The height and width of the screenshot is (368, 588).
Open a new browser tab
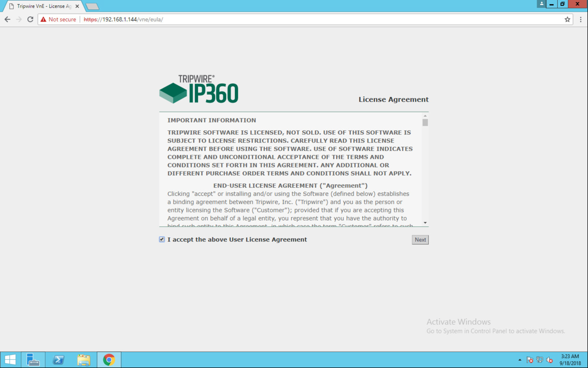pyautogui.click(x=92, y=6)
